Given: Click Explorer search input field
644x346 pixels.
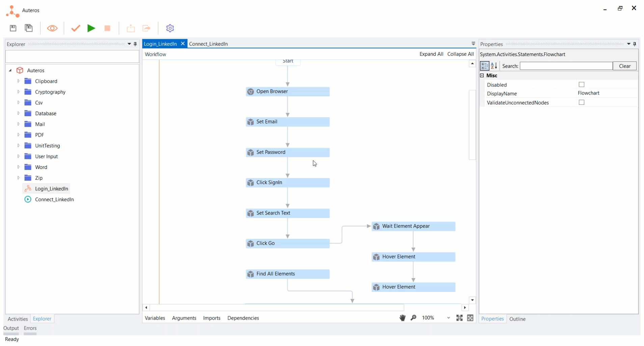Looking at the screenshot, I should pos(72,56).
